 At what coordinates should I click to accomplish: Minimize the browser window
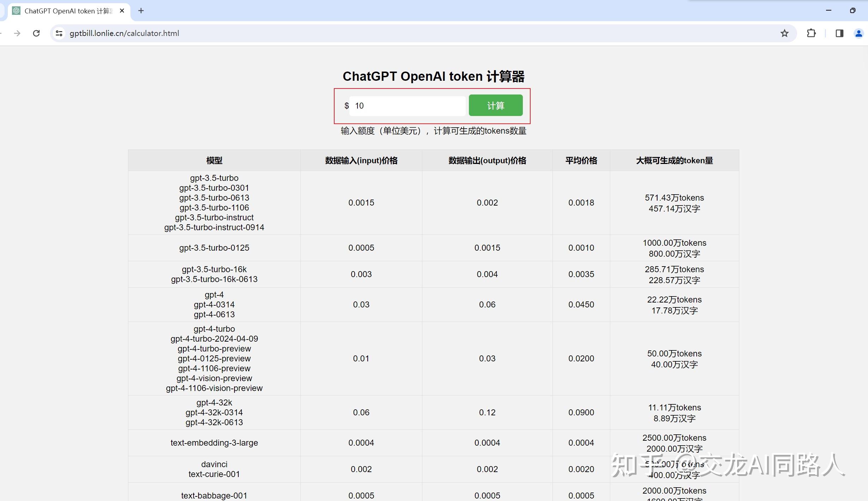(829, 11)
